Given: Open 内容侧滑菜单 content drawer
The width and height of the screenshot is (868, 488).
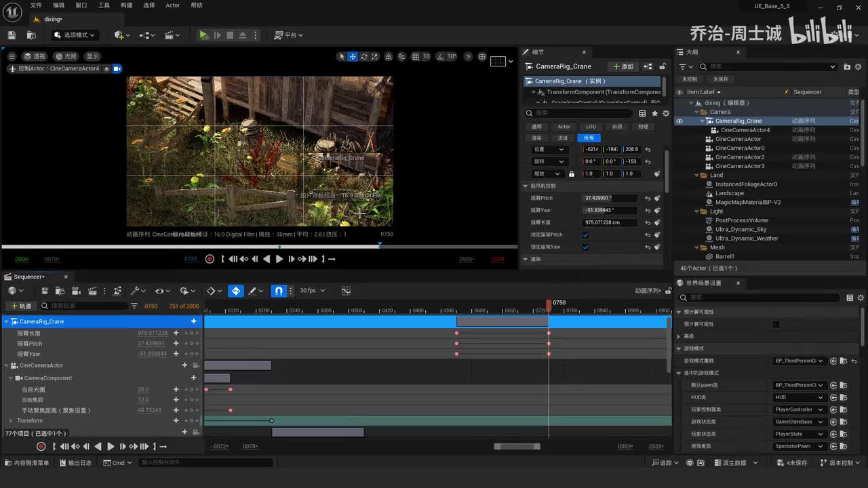Looking at the screenshot, I should (26, 463).
